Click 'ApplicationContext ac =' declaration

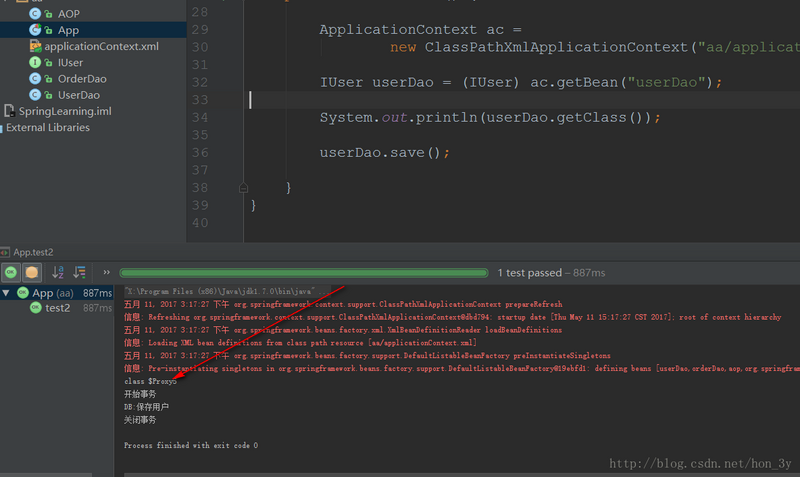click(x=420, y=30)
